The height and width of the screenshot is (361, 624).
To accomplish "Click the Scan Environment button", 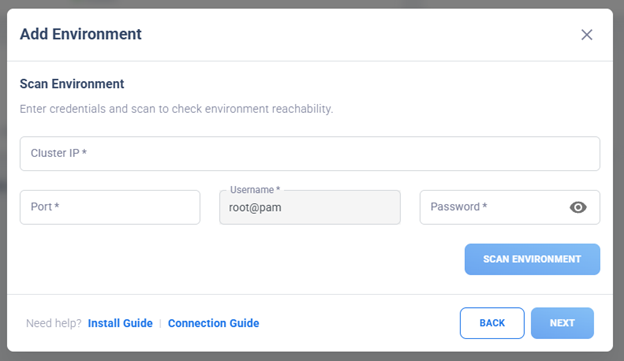I will 532,259.
